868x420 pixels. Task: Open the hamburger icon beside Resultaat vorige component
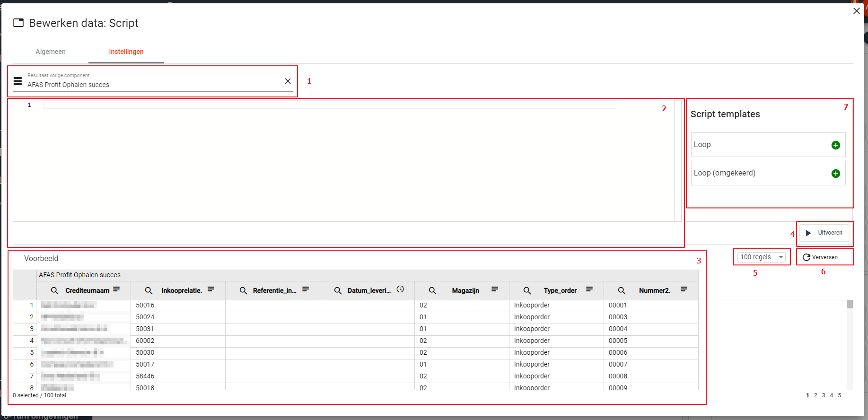pos(18,81)
